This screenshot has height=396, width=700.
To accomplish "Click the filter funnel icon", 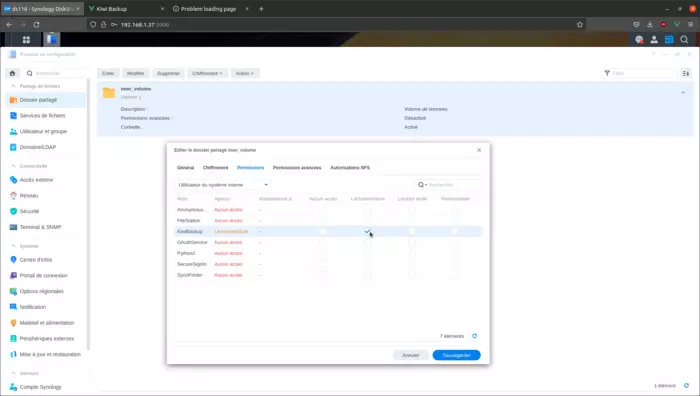I will [x=607, y=73].
